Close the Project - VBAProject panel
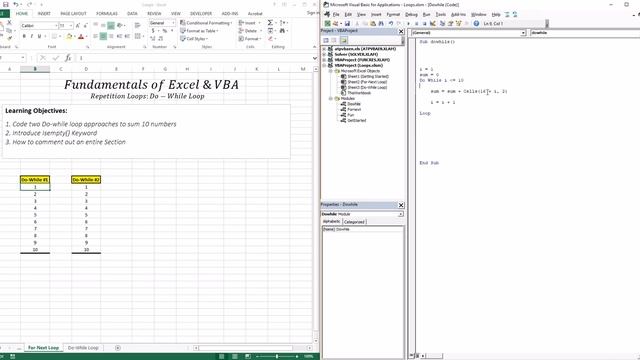This screenshot has height=360, width=640. 401,31
